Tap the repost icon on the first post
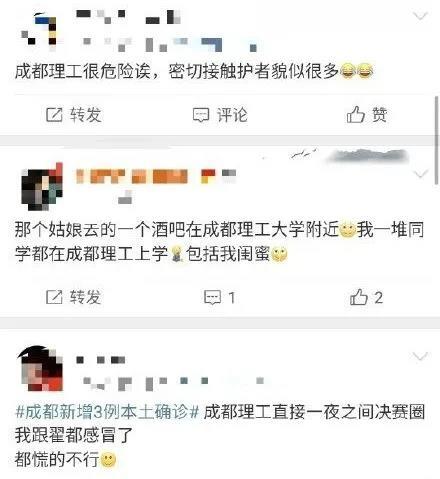Screen dimensions: 440x479 (x=54, y=115)
